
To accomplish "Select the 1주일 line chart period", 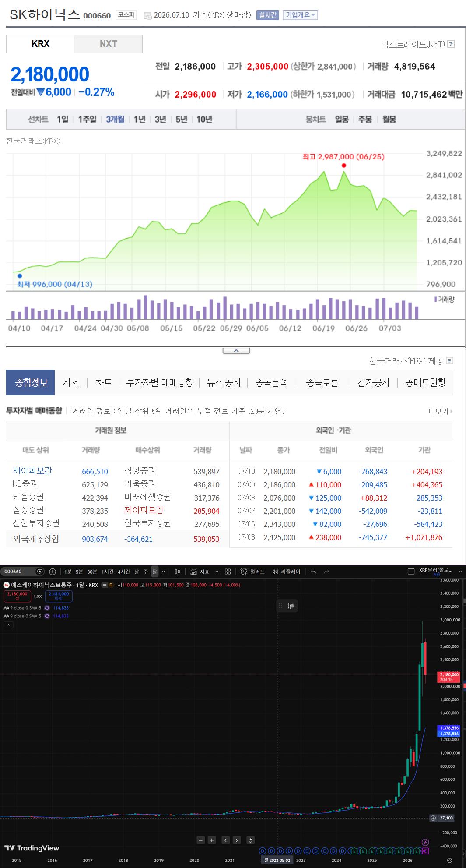I will pos(87,119).
